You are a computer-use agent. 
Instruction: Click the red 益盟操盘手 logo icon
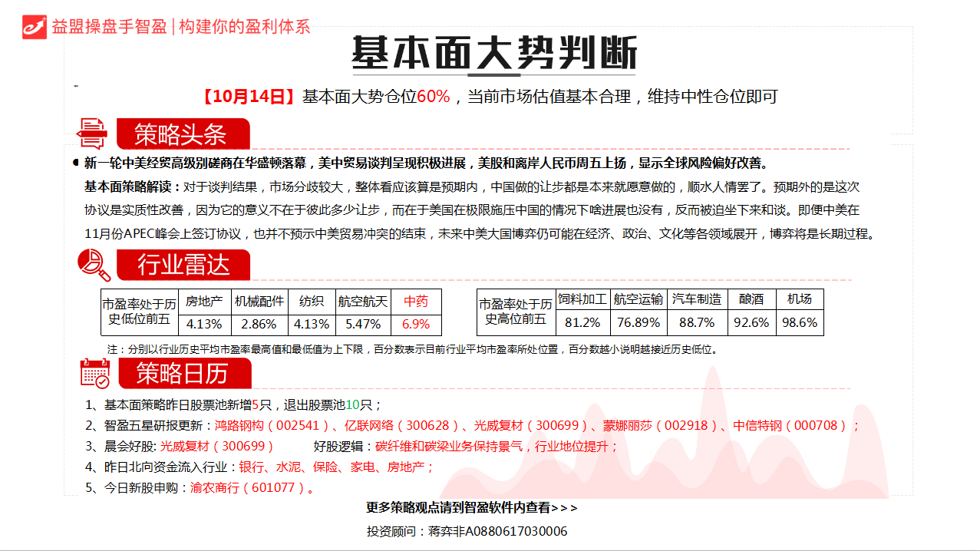35,27
